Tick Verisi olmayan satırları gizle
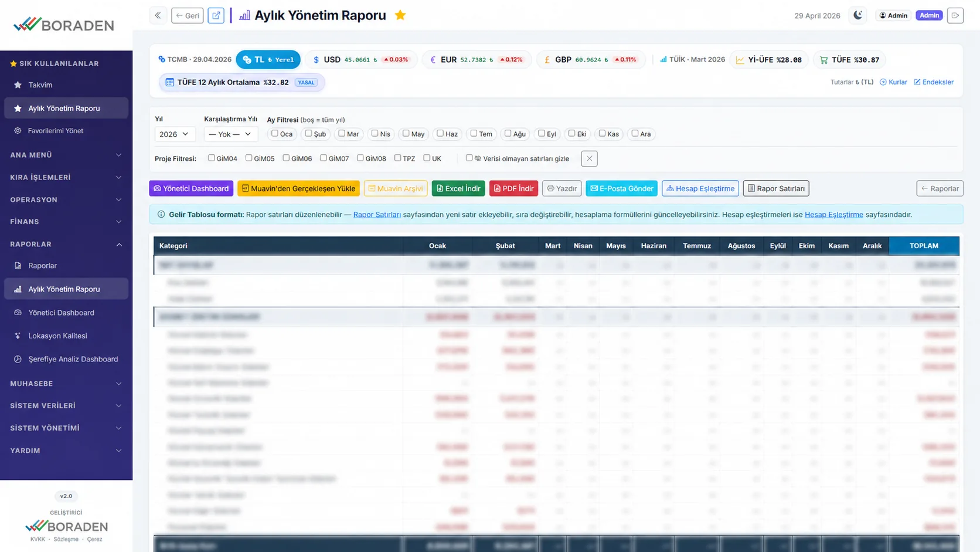Viewport: 980px width, 552px height. pyautogui.click(x=469, y=158)
